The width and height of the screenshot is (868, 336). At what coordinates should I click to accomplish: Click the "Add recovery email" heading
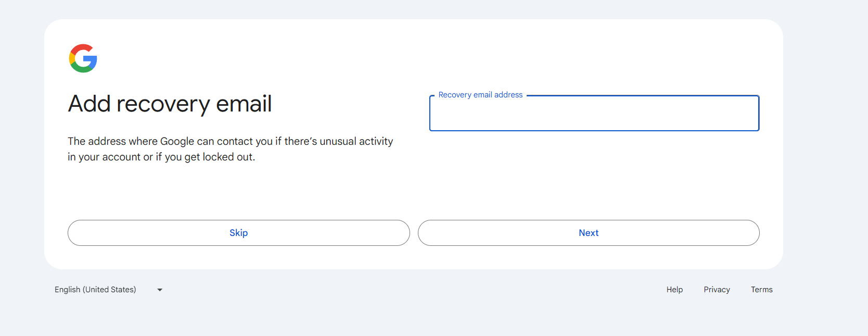170,104
